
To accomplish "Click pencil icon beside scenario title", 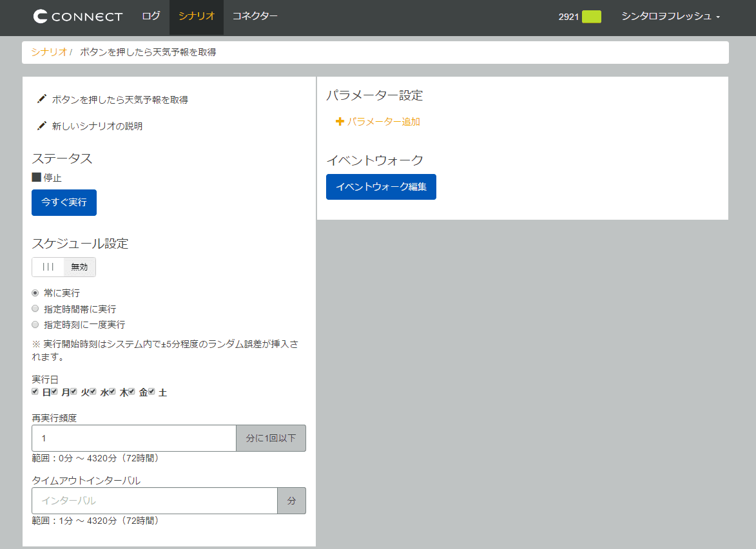I will [x=42, y=99].
